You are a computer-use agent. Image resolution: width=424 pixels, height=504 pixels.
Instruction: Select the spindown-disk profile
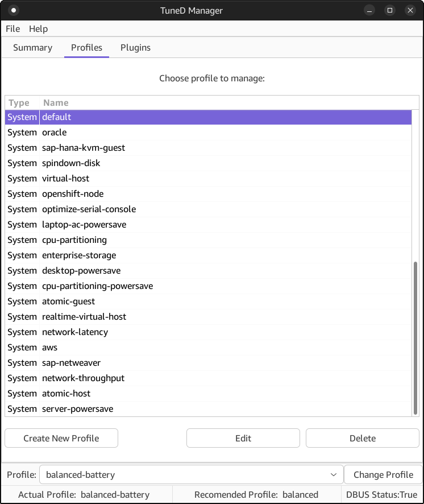point(208,163)
